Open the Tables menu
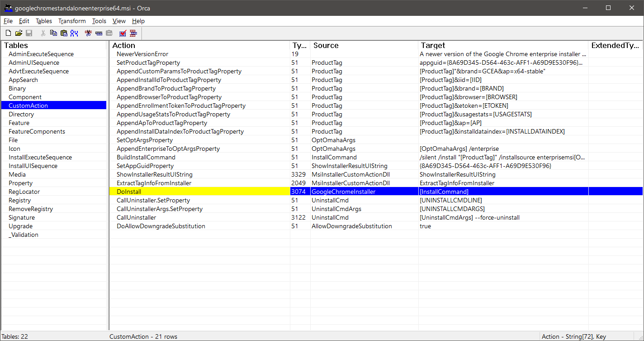The height and width of the screenshot is (341, 644). click(44, 21)
